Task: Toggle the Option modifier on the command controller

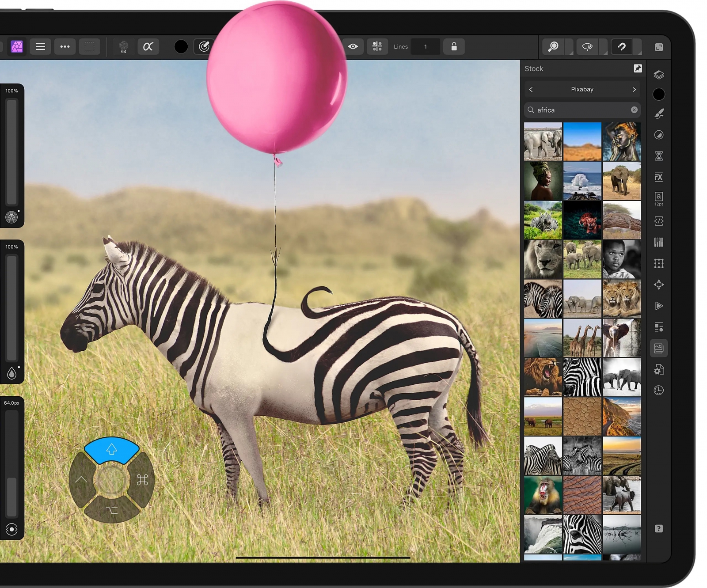Action: [x=112, y=510]
